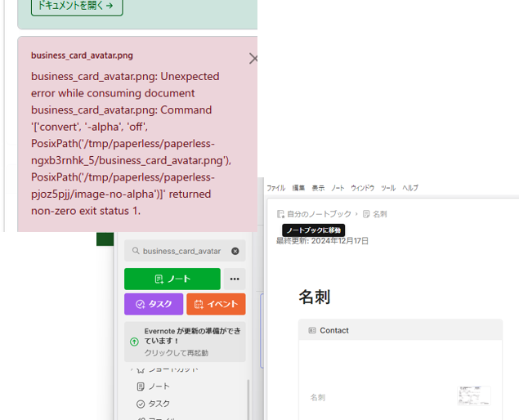
Task: Go to 自分のノートブック in the breadcrumb
Action: click(319, 214)
